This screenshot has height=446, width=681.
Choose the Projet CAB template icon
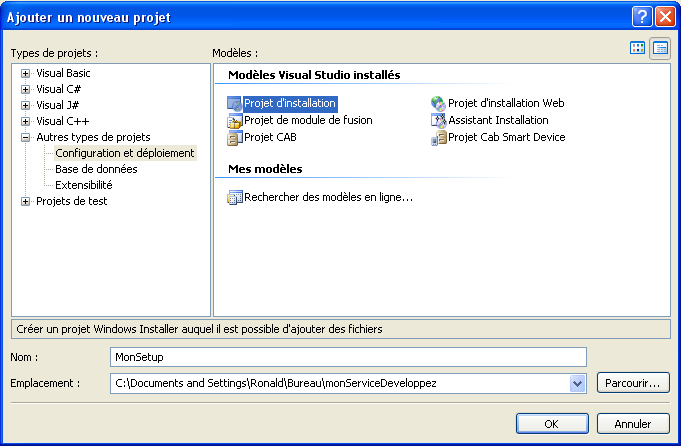(x=235, y=137)
